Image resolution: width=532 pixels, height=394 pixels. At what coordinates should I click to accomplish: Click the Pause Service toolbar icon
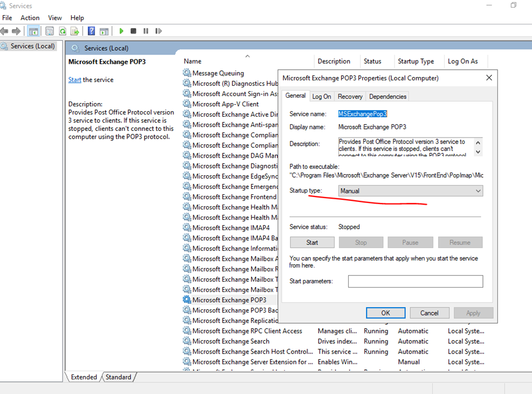(146, 31)
